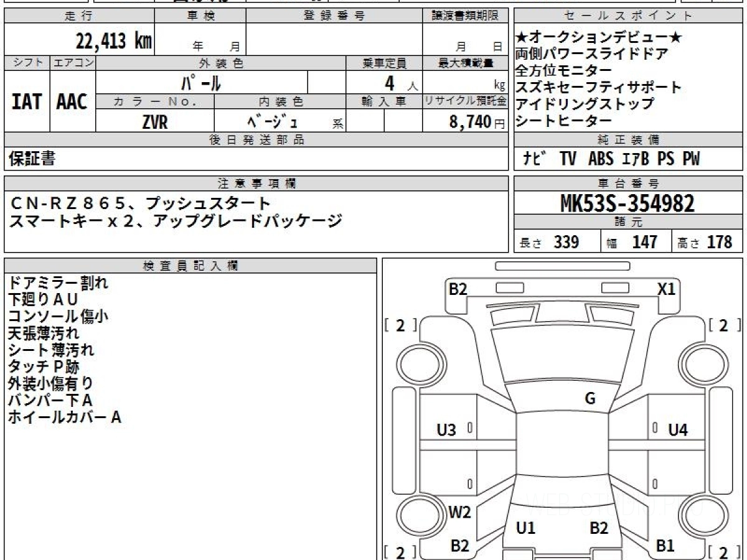747x560 pixels.
Task: Select the length value 339
Action: click(566, 242)
